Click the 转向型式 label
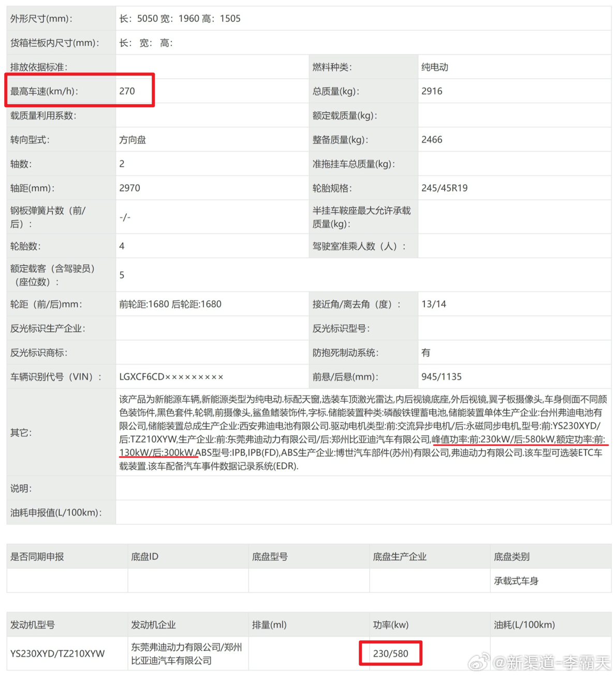 tap(30, 140)
